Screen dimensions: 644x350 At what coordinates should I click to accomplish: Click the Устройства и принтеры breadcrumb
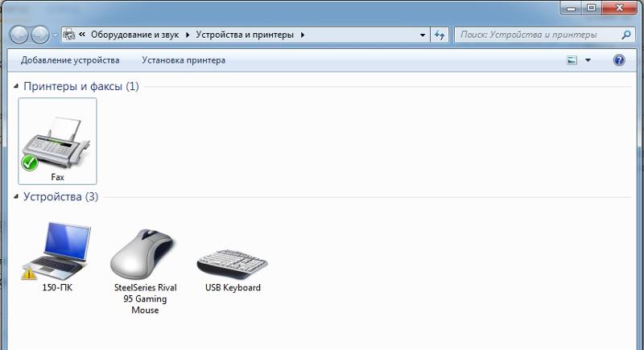coord(245,35)
